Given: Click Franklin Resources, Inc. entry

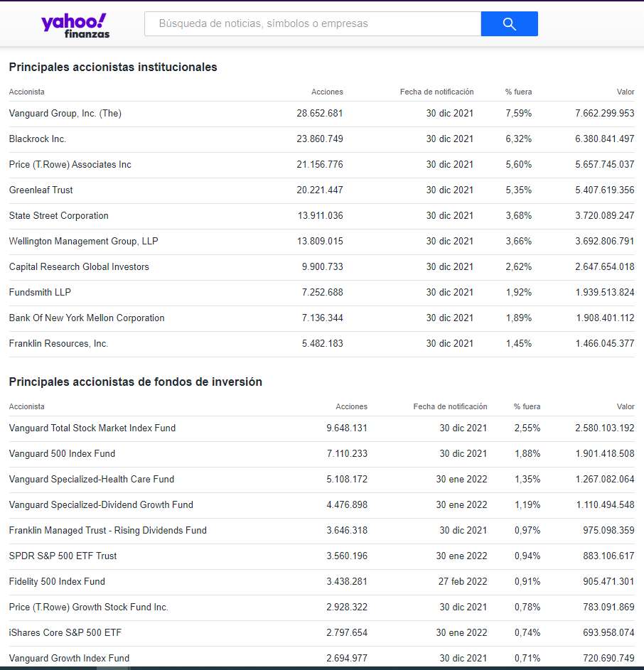Looking at the screenshot, I should tap(59, 344).
